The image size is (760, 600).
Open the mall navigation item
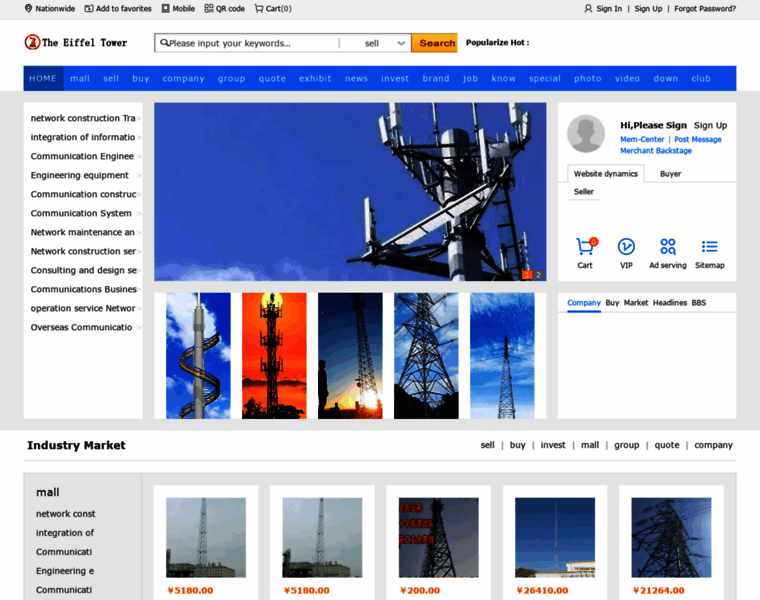click(x=79, y=78)
